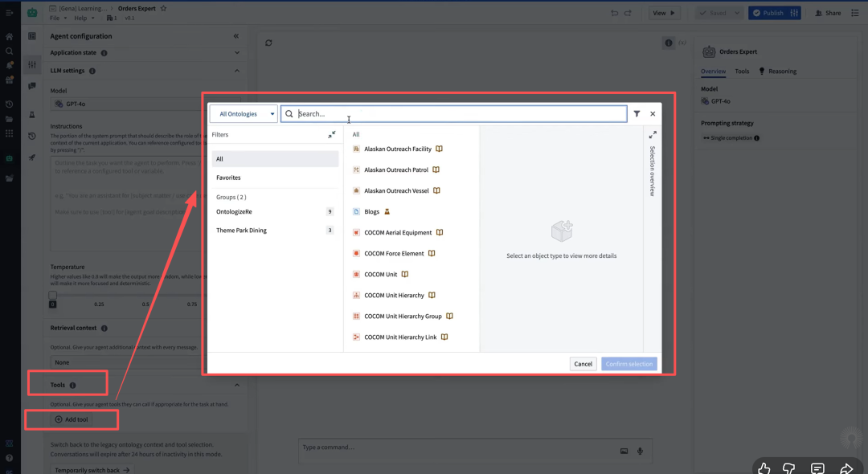Show info for Application state
Screen dimensions: 868x474
104,53
